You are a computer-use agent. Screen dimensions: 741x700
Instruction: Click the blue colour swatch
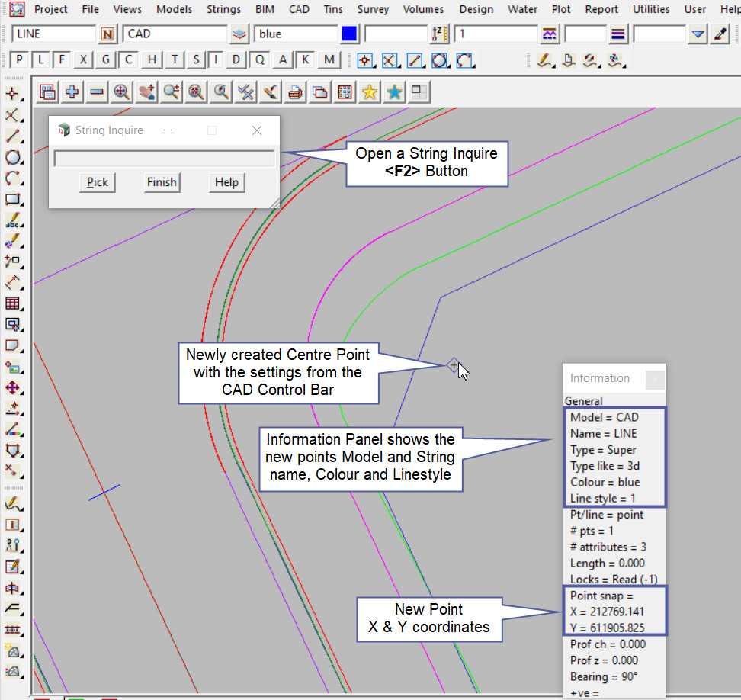click(349, 34)
